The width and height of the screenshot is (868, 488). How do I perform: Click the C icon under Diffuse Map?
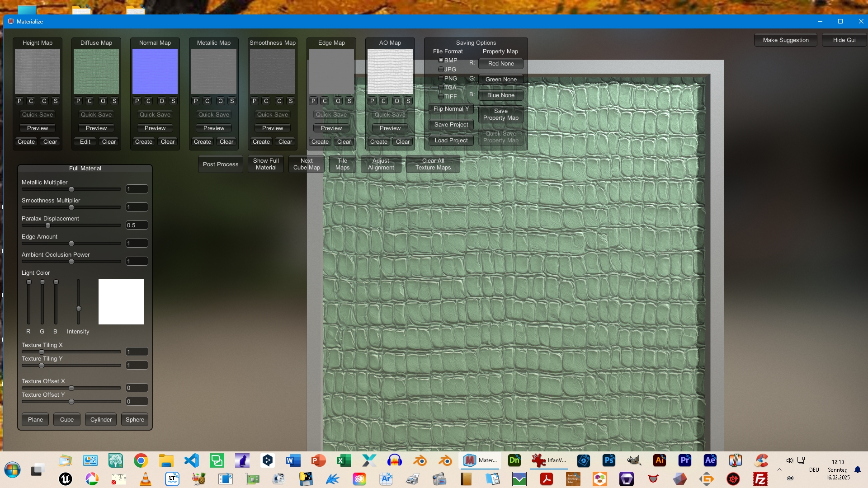90,101
